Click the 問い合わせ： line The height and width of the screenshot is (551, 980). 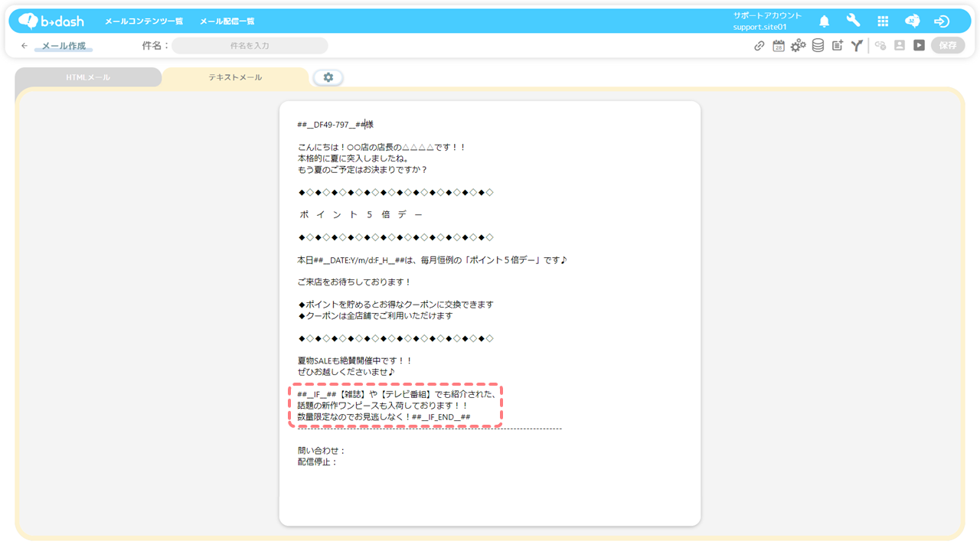322,451
